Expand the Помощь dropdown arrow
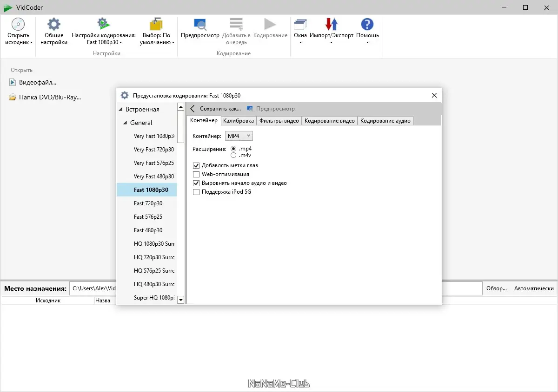The height and width of the screenshot is (392, 558). 367,43
